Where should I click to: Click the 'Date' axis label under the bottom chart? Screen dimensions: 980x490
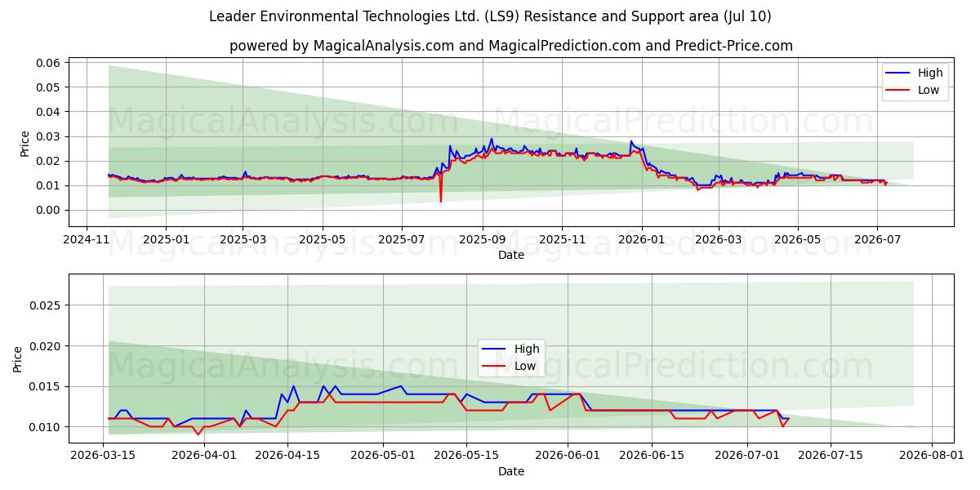(x=511, y=471)
